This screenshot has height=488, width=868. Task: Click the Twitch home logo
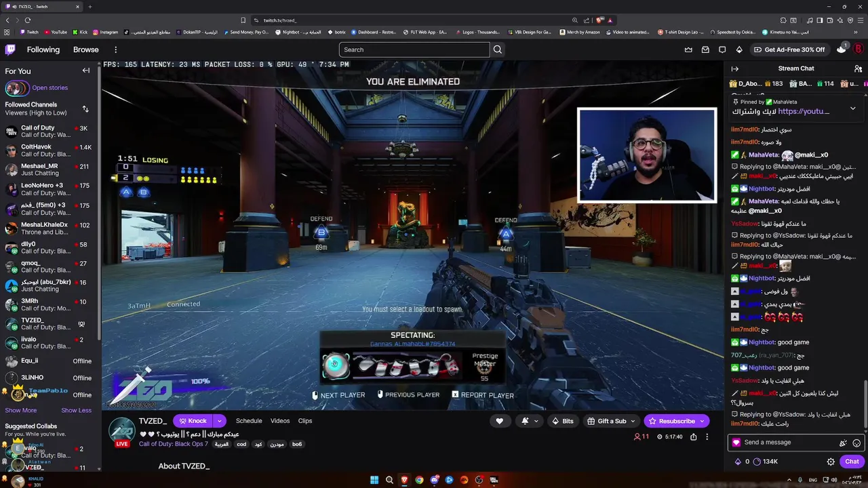[10, 49]
